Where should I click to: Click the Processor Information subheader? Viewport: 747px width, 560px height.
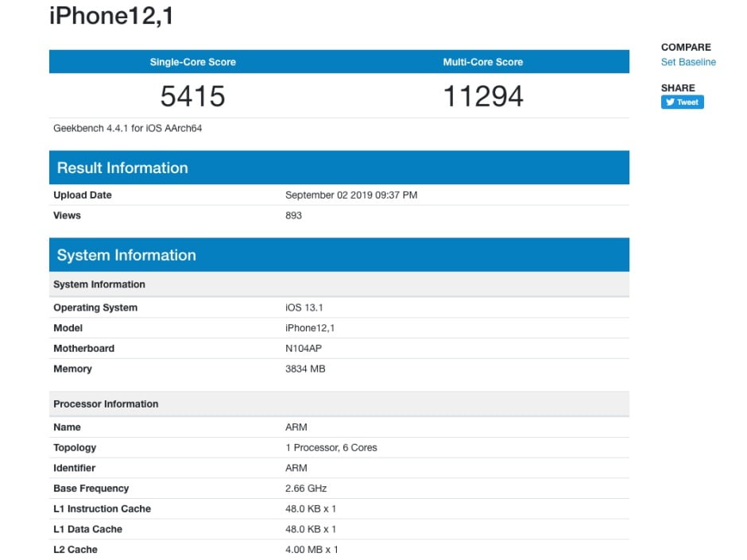[106, 404]
